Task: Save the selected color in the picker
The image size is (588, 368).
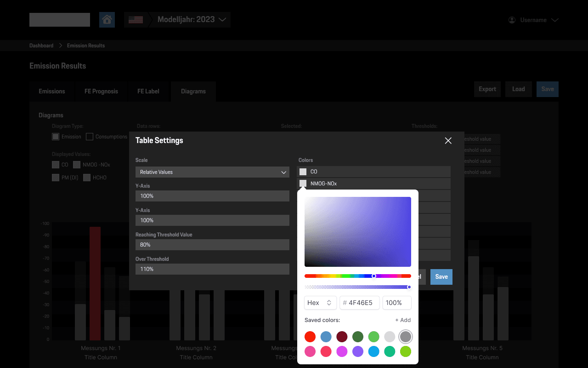Action: (x=441, y=276)
